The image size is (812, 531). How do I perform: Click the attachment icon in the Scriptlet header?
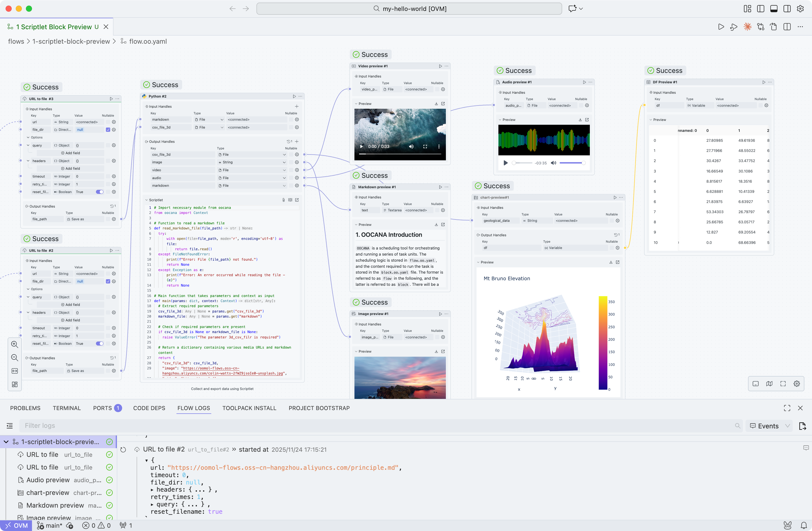point(284,200)
